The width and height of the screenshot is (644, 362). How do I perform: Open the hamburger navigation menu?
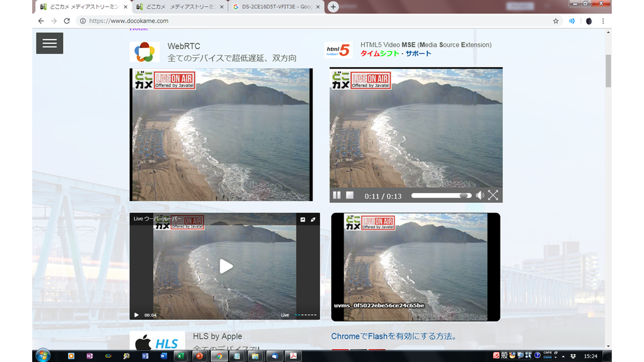[50, 43]
